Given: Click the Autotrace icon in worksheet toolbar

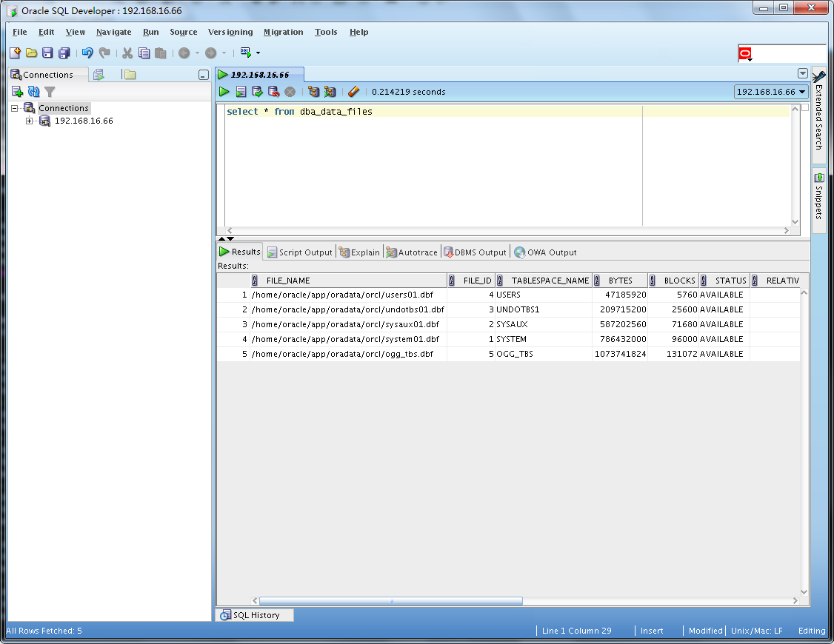Looking at the screenshot, I should pos(330,91).
